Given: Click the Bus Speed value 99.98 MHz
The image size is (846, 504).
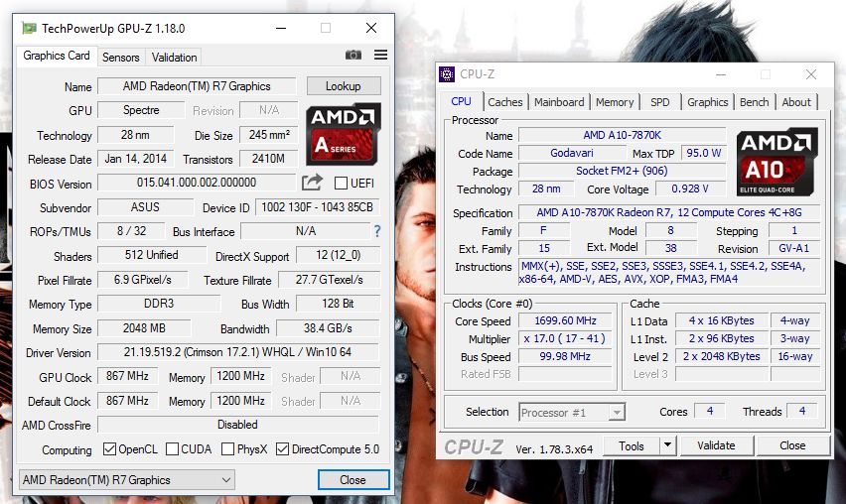Looking at the screenshot, I should pos(565,356).
